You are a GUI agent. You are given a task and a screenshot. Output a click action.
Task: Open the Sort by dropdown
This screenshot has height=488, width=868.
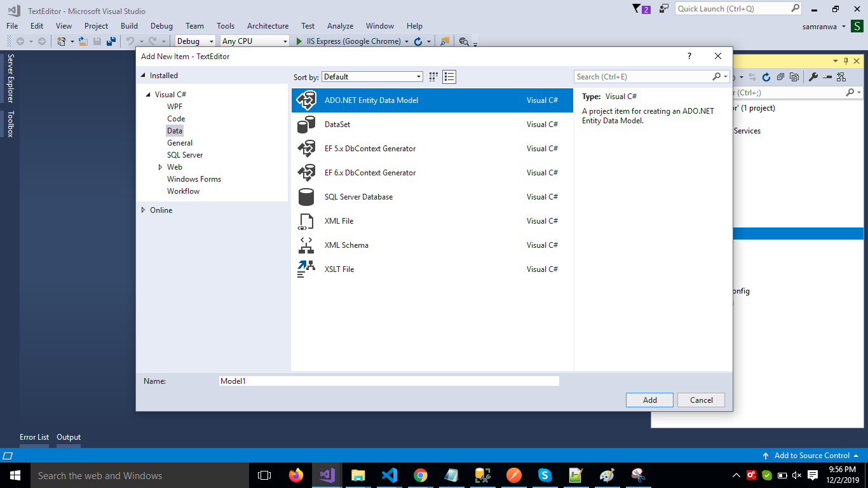point(372,77)
